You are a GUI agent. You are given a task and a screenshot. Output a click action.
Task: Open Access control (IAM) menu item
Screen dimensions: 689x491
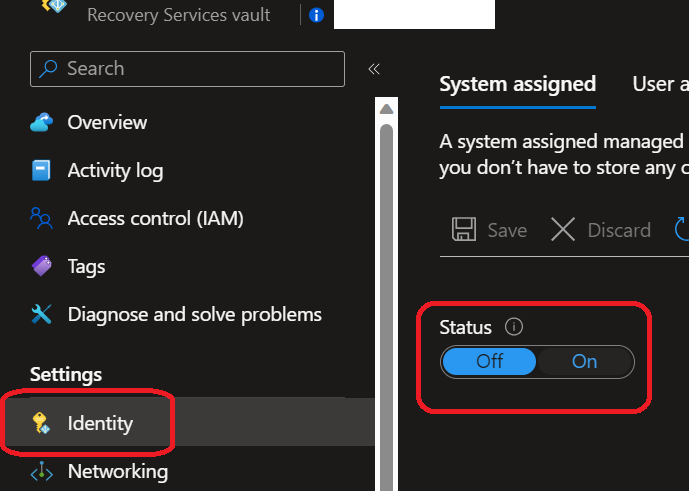coord(155,218)
